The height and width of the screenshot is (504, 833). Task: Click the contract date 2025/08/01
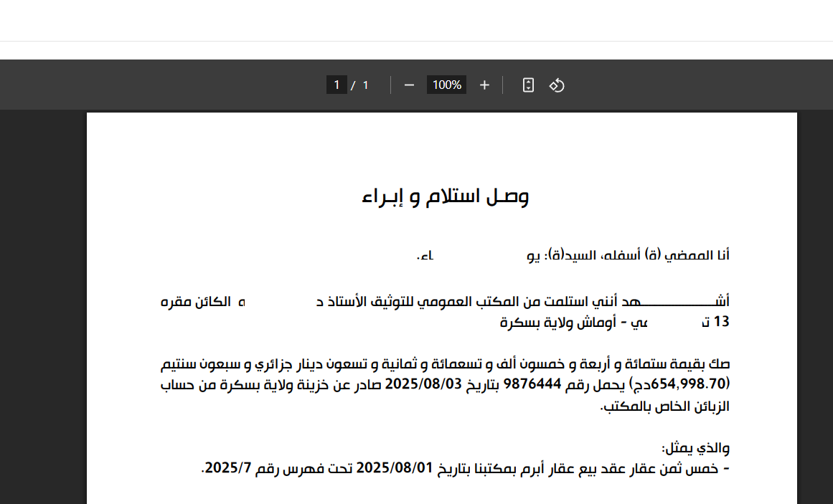pos(395,468)
